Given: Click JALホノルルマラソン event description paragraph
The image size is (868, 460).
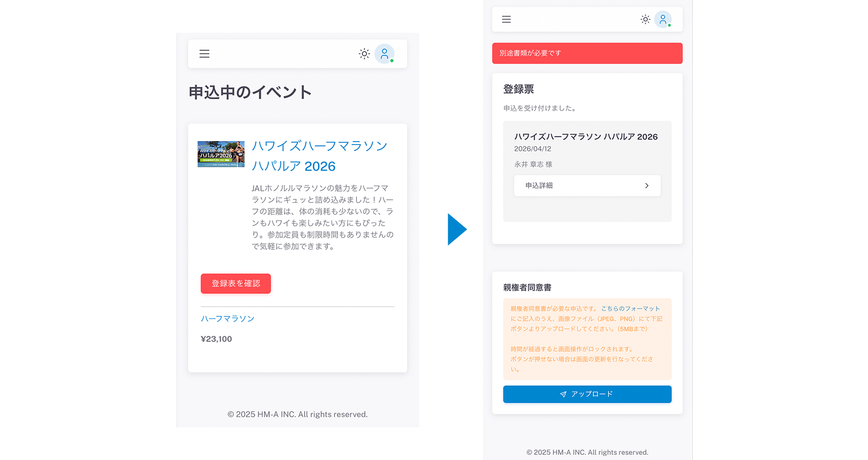Looking at the screenshot, I should 323,217.
